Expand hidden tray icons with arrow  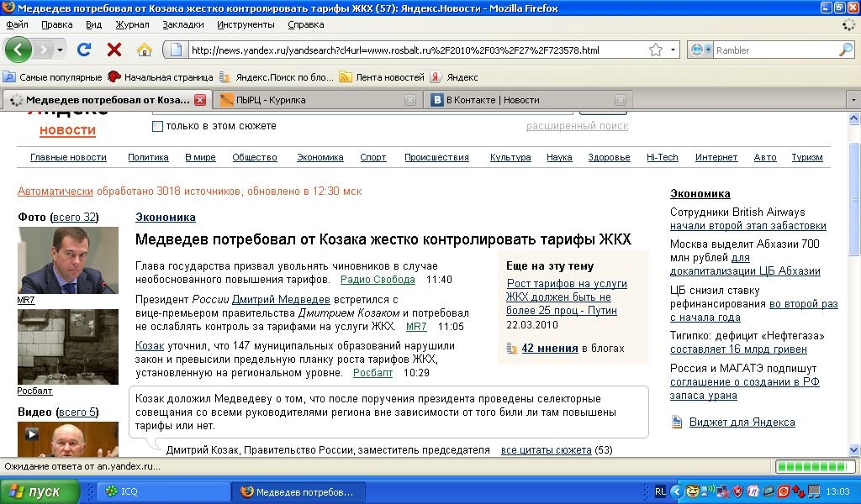(677, 491)
